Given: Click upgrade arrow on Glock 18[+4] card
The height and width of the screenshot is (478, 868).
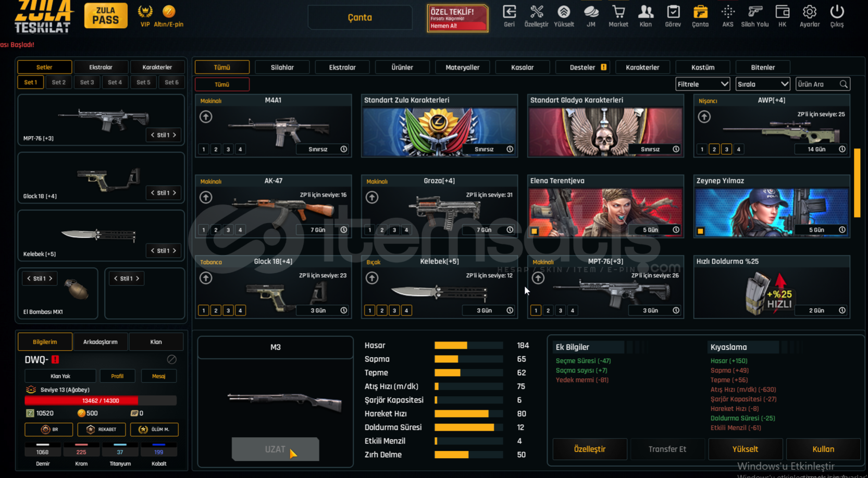Looking at the screenshot, I should point(206,278).
